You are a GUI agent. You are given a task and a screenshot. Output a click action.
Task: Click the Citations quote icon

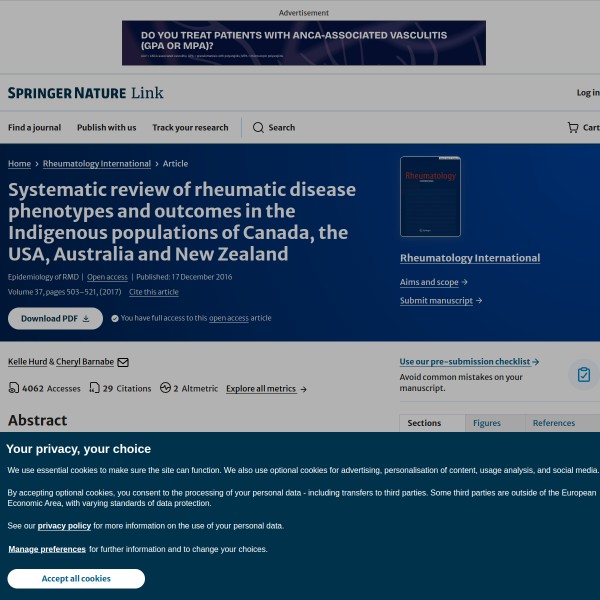pyautogui.click(x=94, y=388)
